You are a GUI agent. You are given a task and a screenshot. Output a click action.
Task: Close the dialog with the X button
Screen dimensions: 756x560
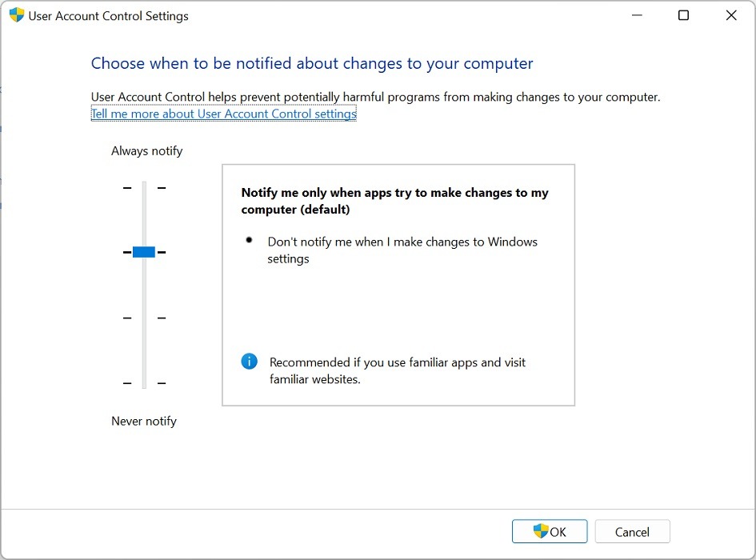pyautogui.click(x=730, y=15)
